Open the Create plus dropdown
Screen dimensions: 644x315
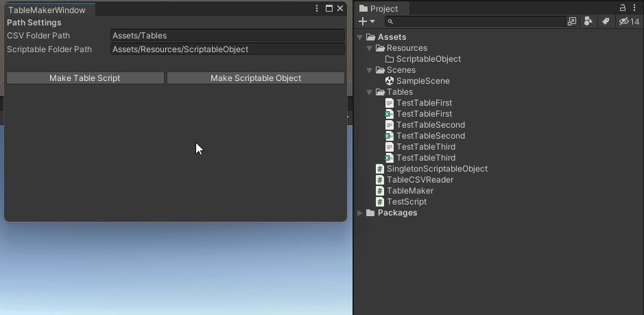point(367,21)
